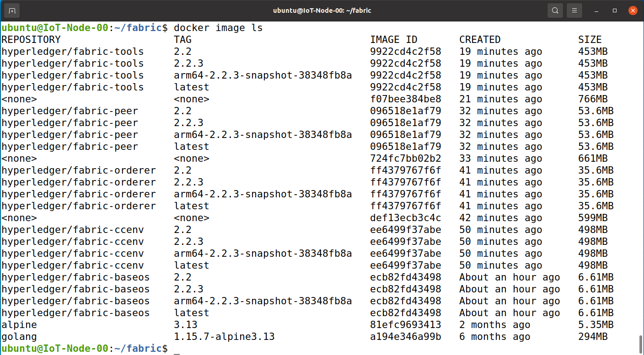Click image ID 096518e1af79 in fabric-peer latest row
644x355 pixels.
[x=406, y=147]
